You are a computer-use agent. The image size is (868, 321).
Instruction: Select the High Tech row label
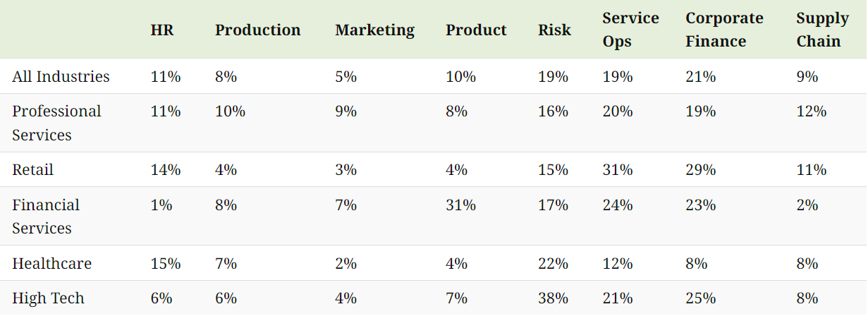pyautogui.click(x=48, y=298)
